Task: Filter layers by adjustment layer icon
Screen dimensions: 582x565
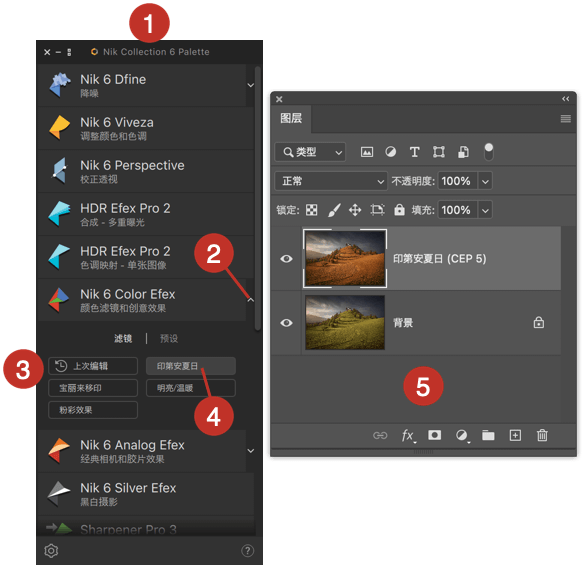Action: (390, 152)
